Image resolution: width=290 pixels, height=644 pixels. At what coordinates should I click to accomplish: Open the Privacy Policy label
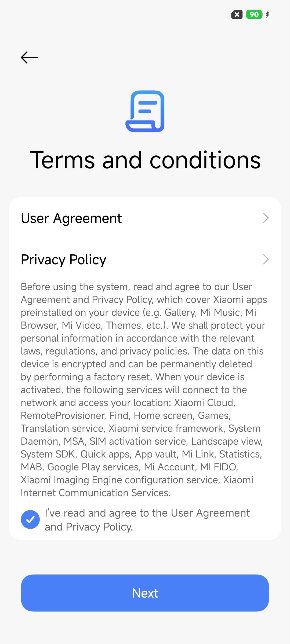click(x=64, y=259)
